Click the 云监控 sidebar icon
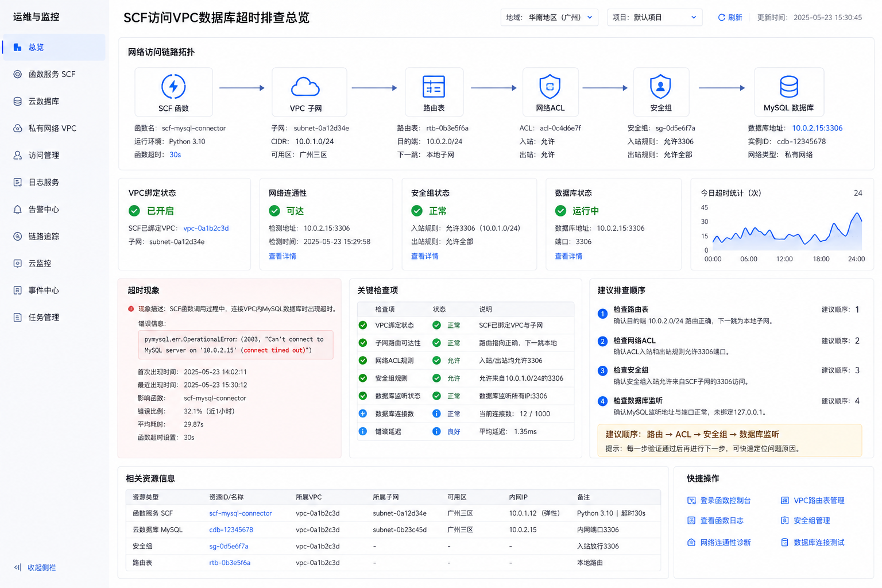This screenshot has width=882, height=588. (18, 263)
